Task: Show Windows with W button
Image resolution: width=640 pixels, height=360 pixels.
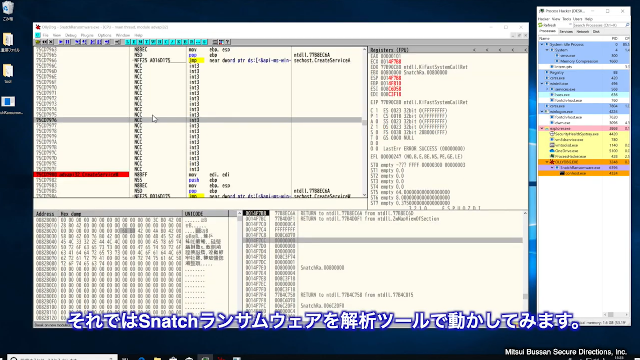Action: [153, 42]
